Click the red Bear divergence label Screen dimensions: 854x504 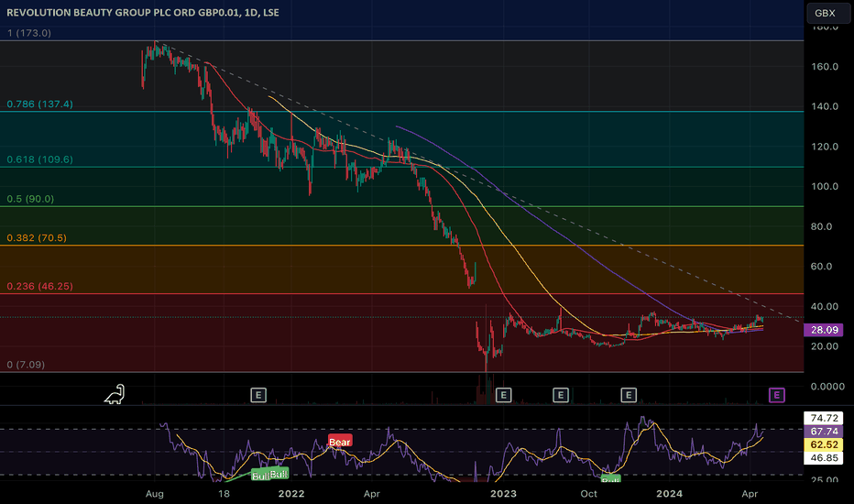pos(340,442)
